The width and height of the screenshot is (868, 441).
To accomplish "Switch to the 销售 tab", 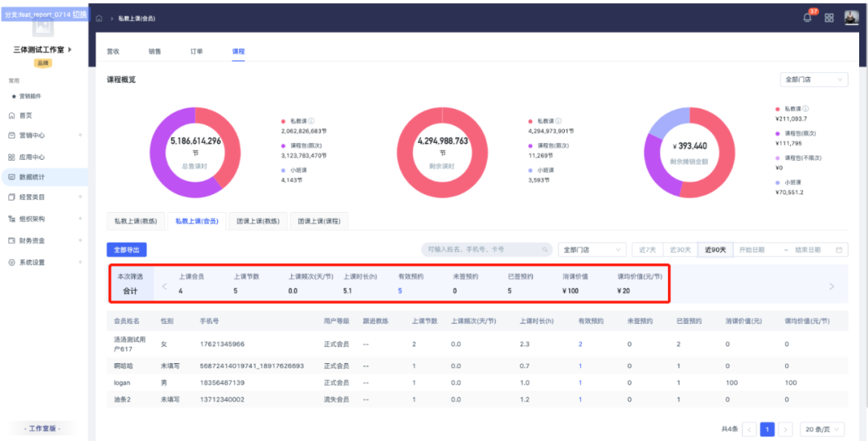I will coord(155,51).
